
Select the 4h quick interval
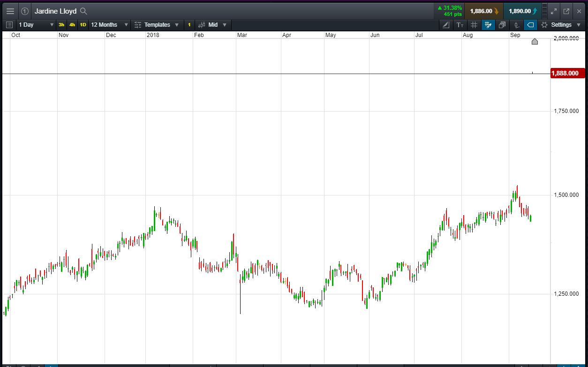pyautogui.click(x=72, y=25)
